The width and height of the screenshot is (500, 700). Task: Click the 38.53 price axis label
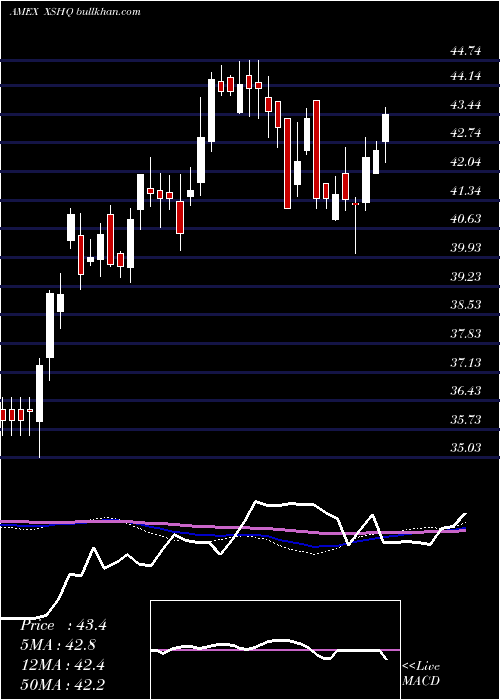click(466, 305)
